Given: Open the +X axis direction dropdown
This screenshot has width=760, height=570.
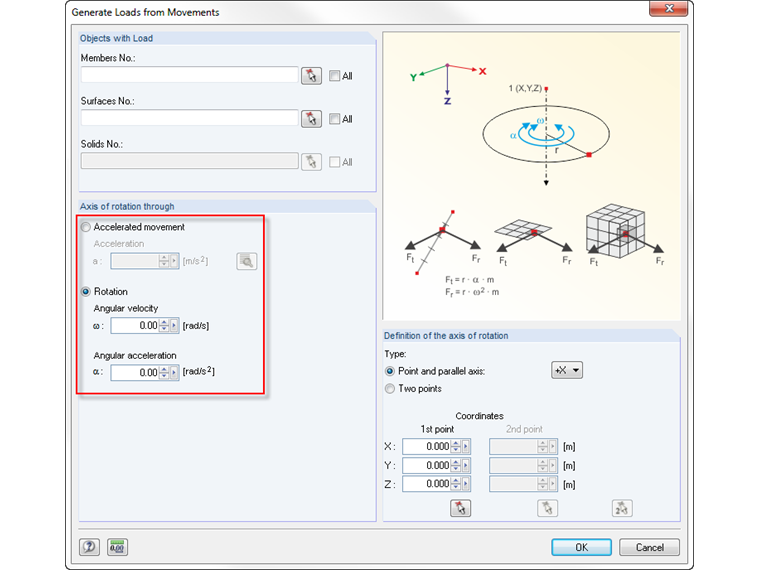Looking at the screenshot, I should pyautogui.click(x=567, y=370).
